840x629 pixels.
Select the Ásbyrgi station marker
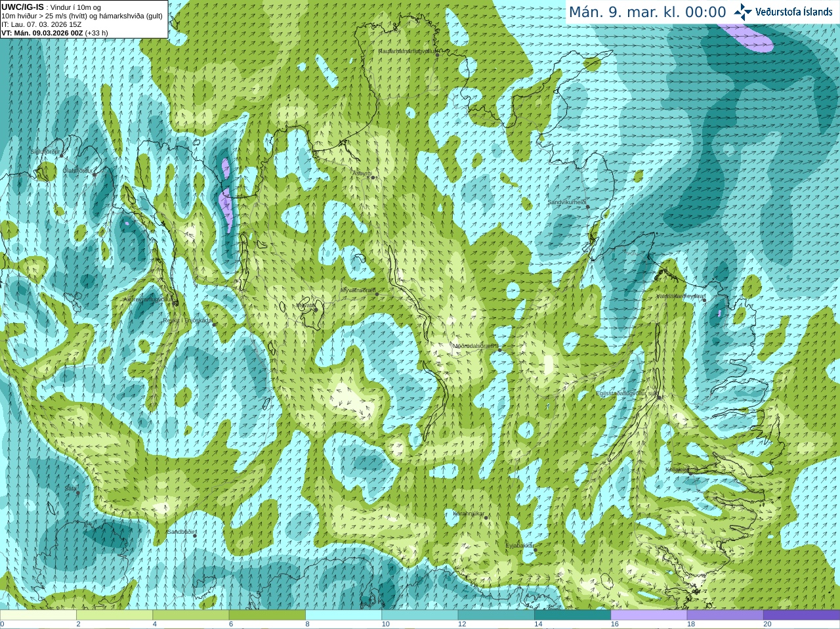click(373, 177)
